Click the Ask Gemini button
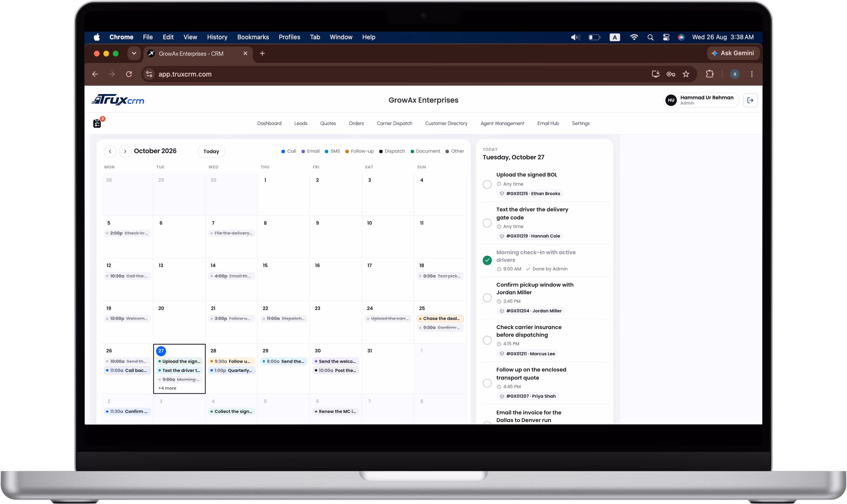847x504 pixels. 733,53
